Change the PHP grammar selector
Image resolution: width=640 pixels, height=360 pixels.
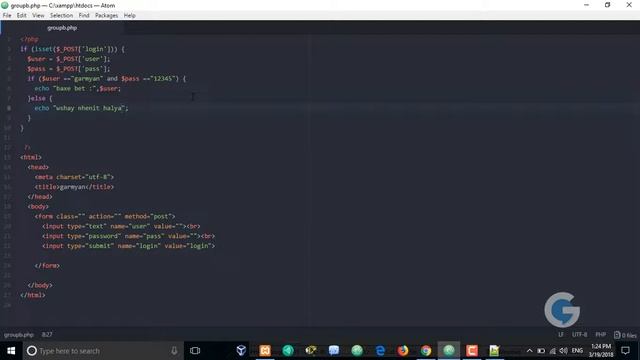click(x=600, y=335)
